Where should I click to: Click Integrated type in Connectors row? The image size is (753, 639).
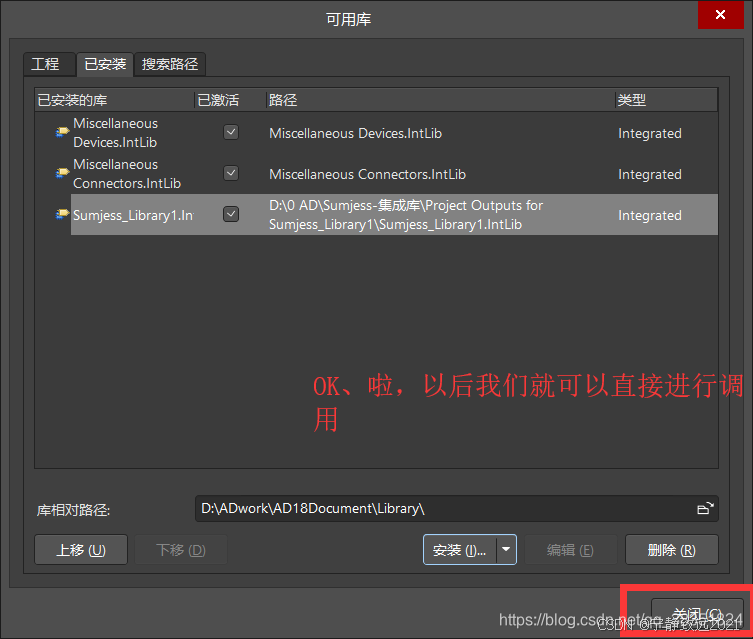pos(650,174)
